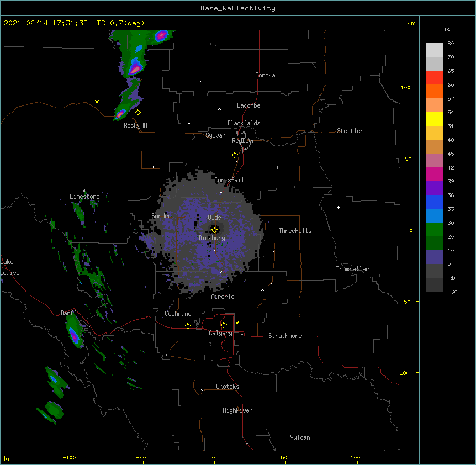Click the Sundre town label
This screenshot has height=465, width=476.
[161, 216]
